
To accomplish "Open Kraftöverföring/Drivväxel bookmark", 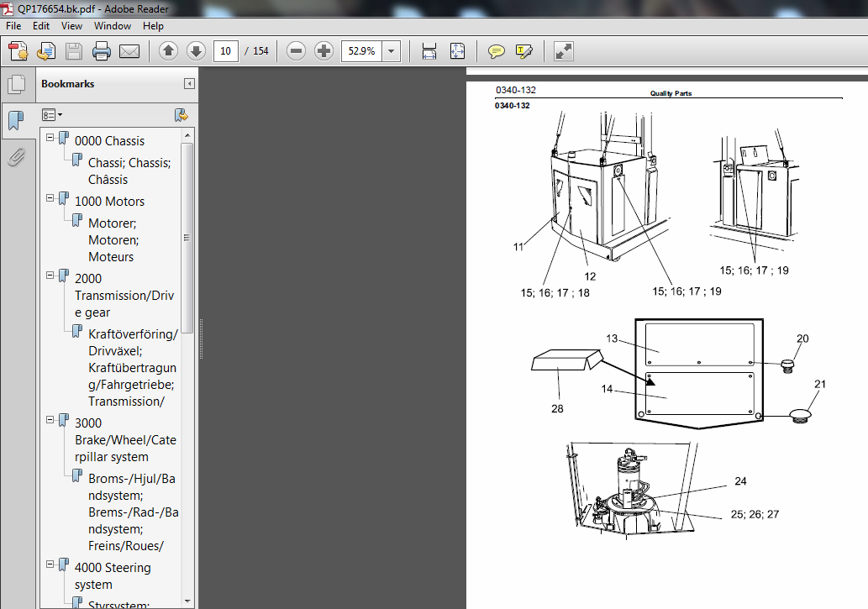I will point(133,368).
